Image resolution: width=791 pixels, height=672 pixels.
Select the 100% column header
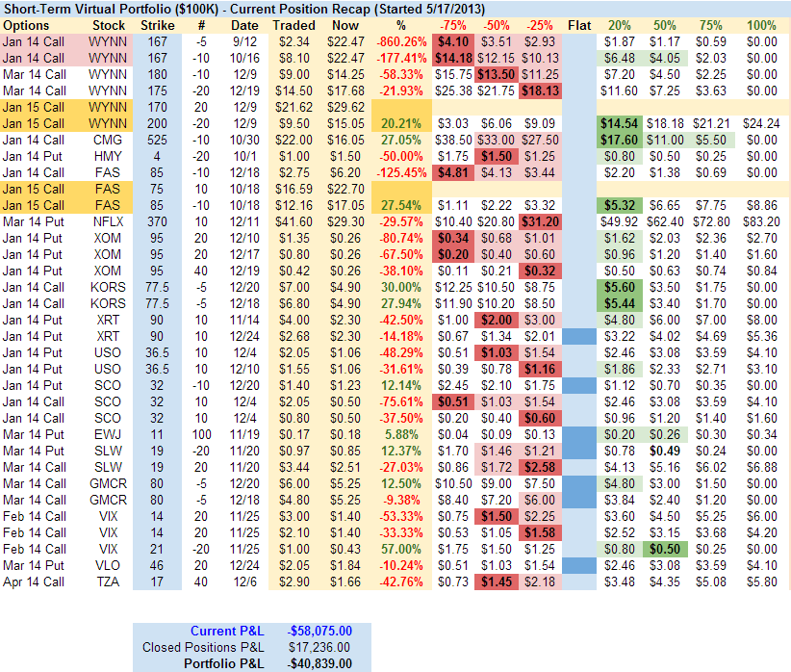coord(761,24)
